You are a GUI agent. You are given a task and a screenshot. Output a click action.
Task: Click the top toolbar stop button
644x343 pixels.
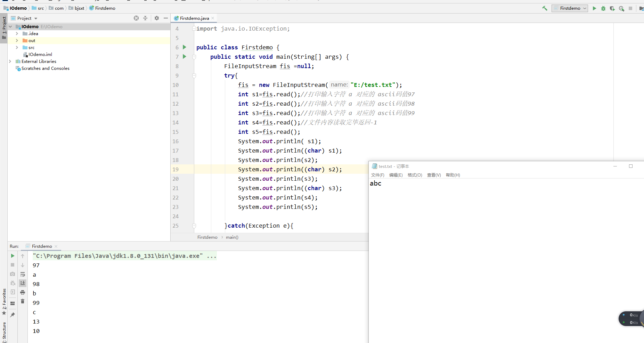tap(630, 8)
